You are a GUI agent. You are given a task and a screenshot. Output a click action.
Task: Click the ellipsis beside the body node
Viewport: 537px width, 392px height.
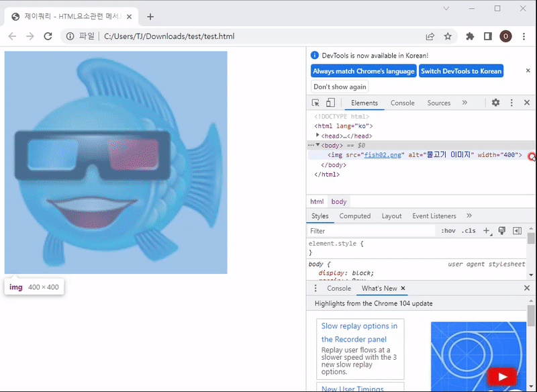(311, 145)
